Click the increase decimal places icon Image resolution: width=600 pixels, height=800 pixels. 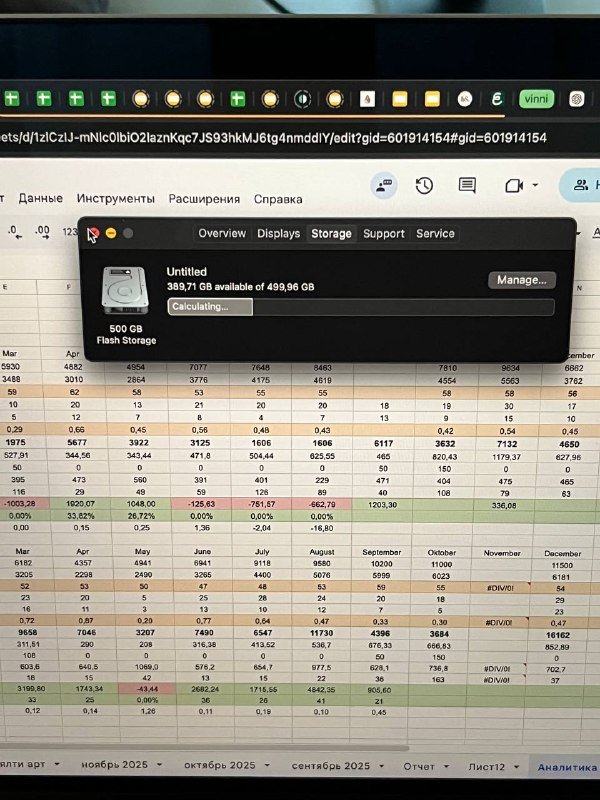coord(42,231)
